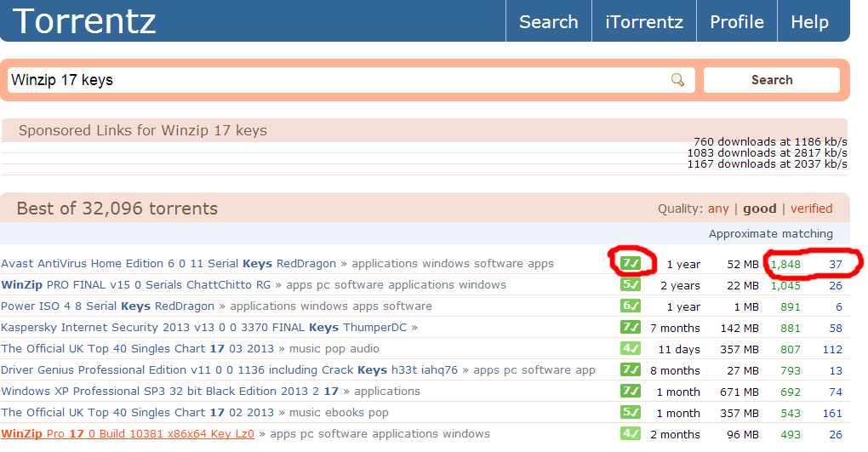Click 'Sponsored Links for Winzip 17 keys' heading
The width and height of the screenshot is (868, 452).
tap(142, 130)
